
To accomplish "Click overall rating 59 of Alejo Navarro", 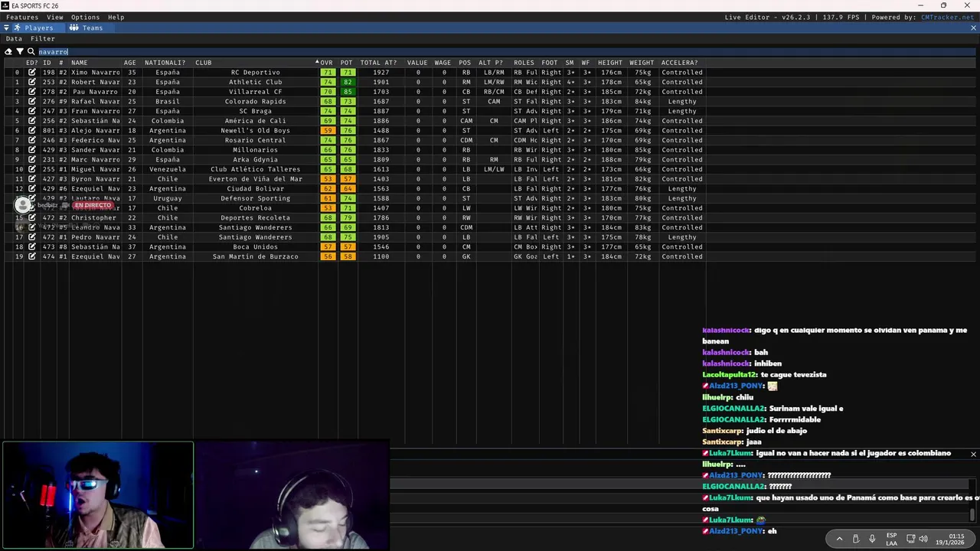I will click(328, 131).
